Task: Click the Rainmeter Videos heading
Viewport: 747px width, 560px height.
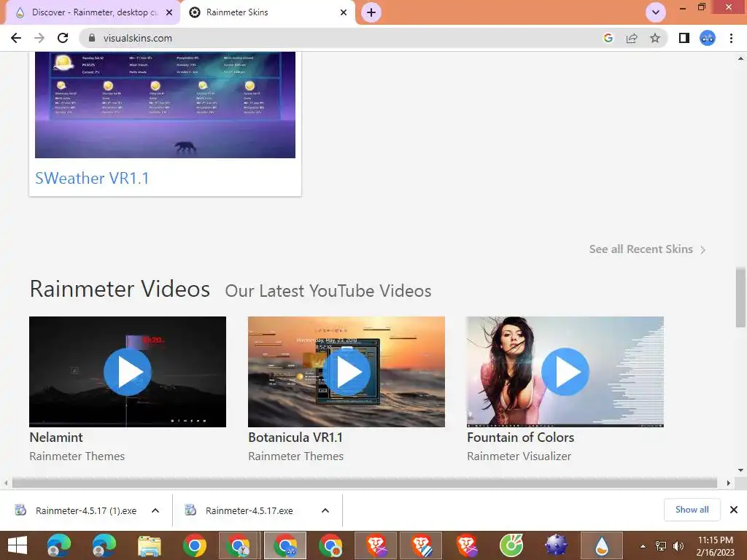Action: pos(120,289)
